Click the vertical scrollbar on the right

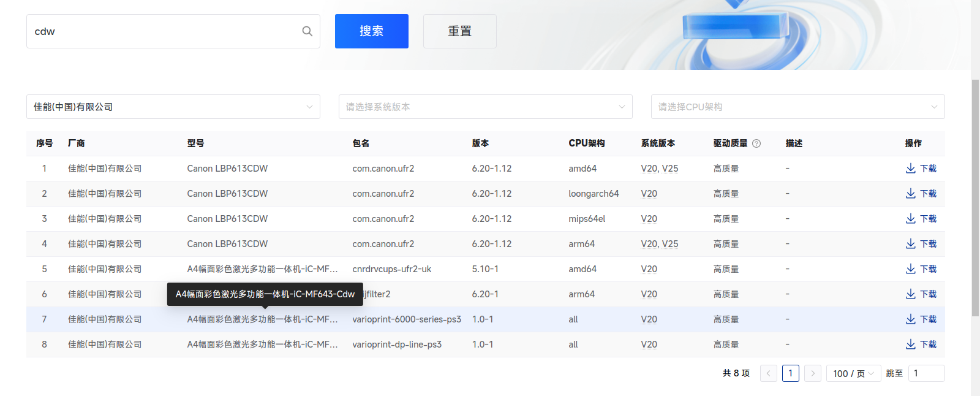coord(975,198)
